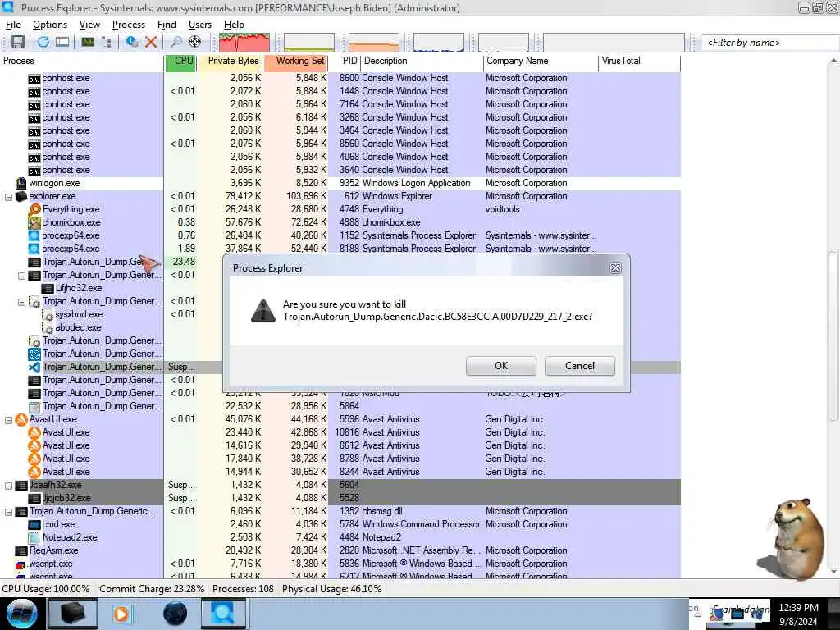Sort by the Description column header
840x630 pixels.
pos(422,61)
